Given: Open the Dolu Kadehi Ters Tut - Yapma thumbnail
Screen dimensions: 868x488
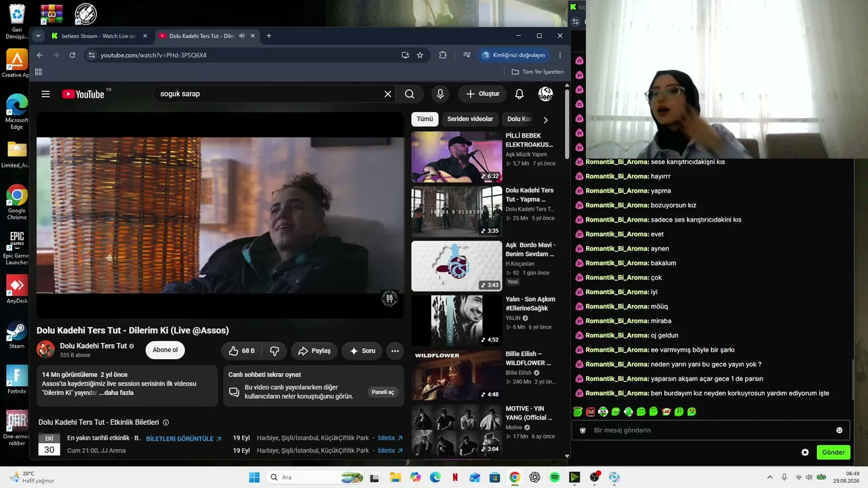Looking at the screenshot, I should [456, 211].
